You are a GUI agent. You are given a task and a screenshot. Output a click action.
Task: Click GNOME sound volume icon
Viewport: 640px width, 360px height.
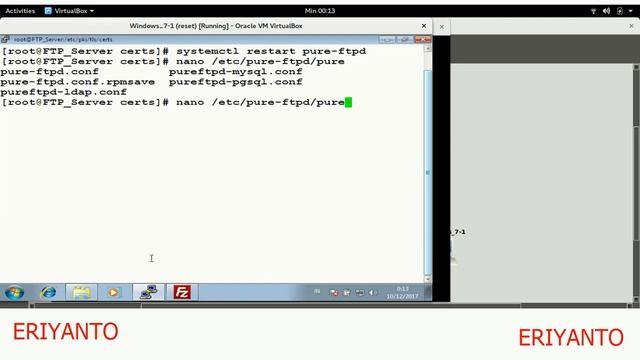[607, 11]
